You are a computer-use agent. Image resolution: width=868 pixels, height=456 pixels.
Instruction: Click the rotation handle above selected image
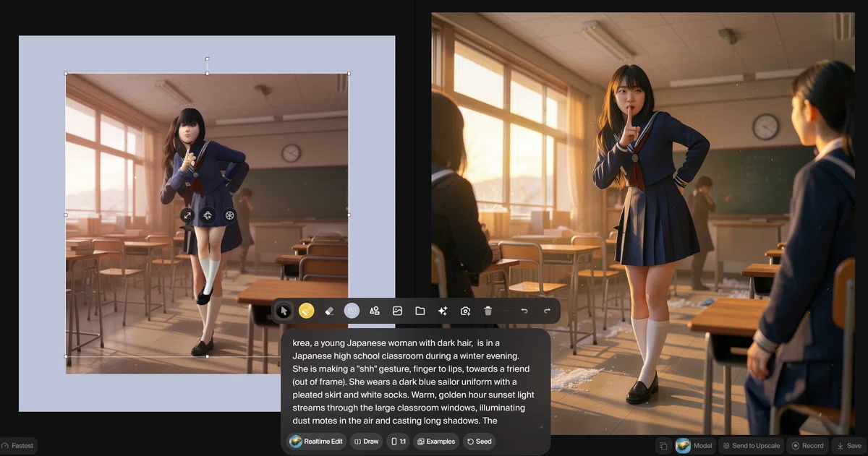point(208,59)
